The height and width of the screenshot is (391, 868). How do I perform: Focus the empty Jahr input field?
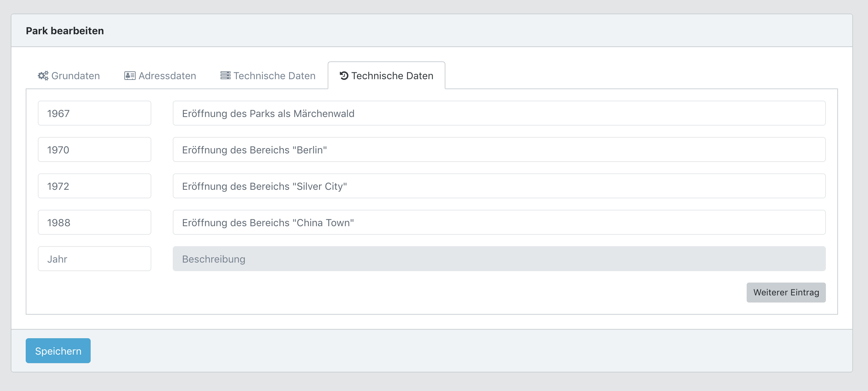[x=95, y=259]
